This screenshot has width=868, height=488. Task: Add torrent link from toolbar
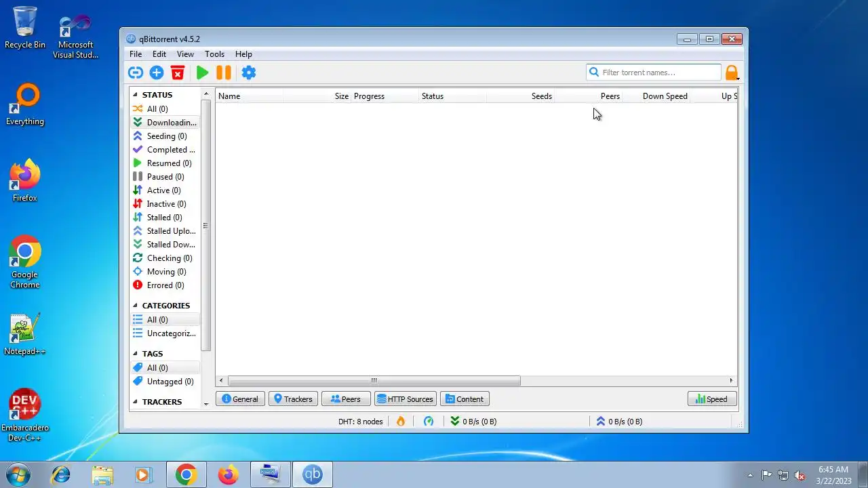click(x=136, y=73)
